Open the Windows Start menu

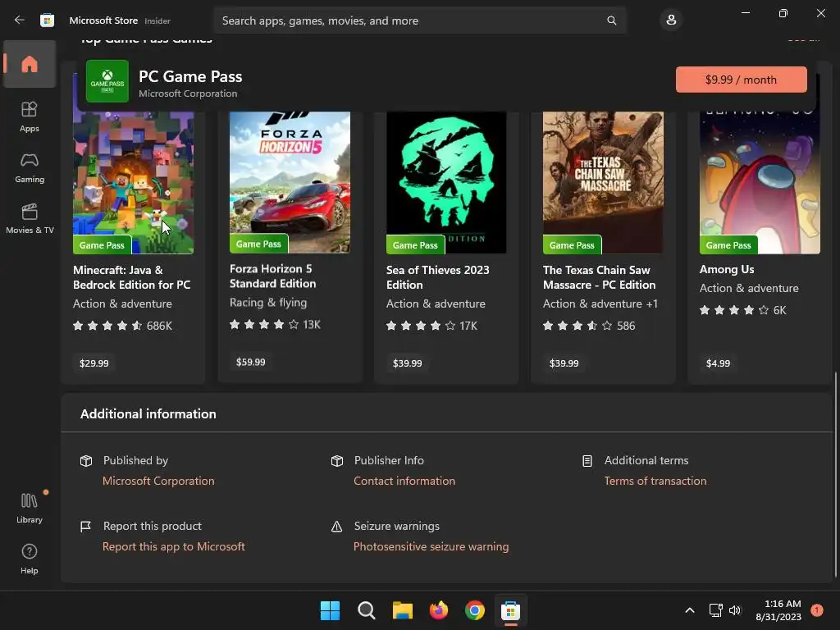click(x=330, y=610)
